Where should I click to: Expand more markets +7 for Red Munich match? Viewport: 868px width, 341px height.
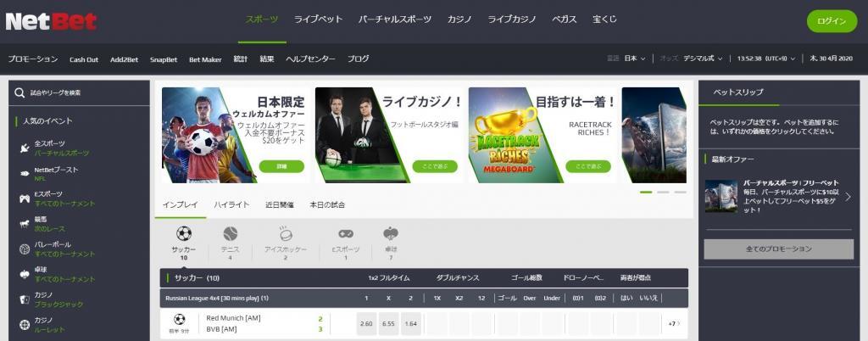pyautogui.click(x=674, y=323)
